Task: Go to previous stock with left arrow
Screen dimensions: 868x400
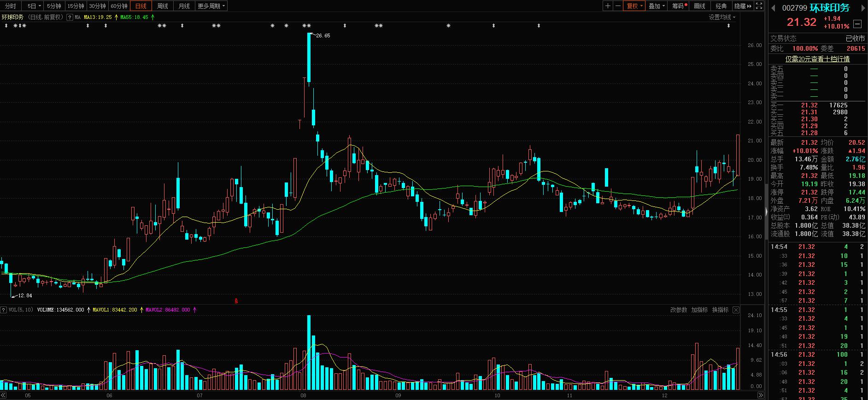Action: [x=773, y=8]
